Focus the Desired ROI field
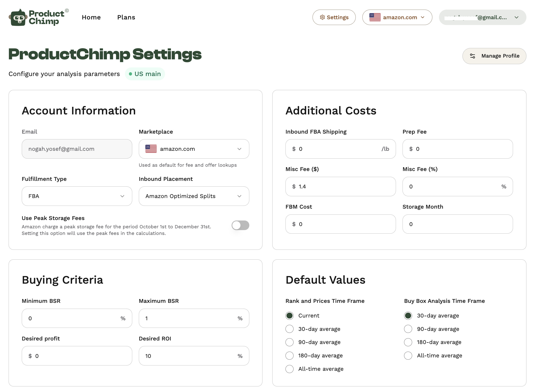The width and height of the screenshot is (533, 392). pos(194,356)
